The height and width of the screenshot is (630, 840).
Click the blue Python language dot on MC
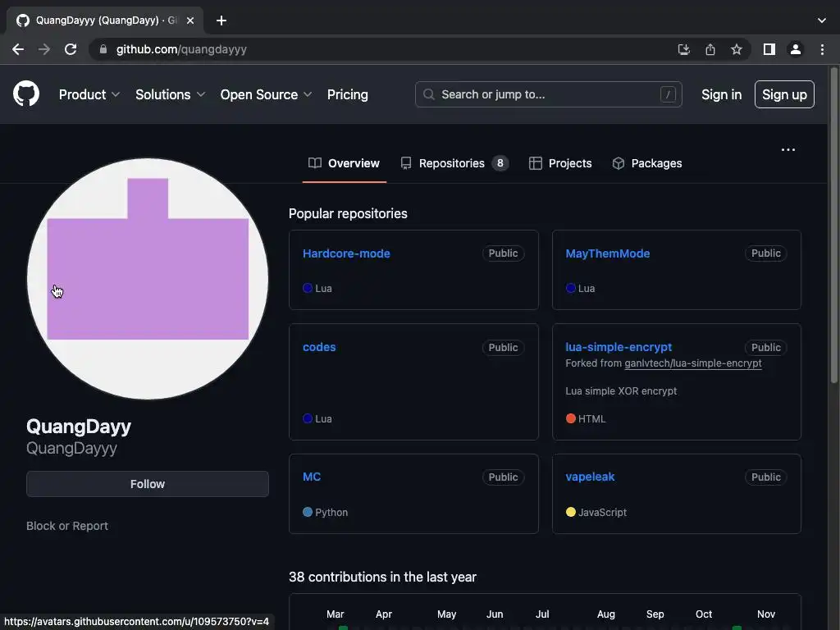308,512
